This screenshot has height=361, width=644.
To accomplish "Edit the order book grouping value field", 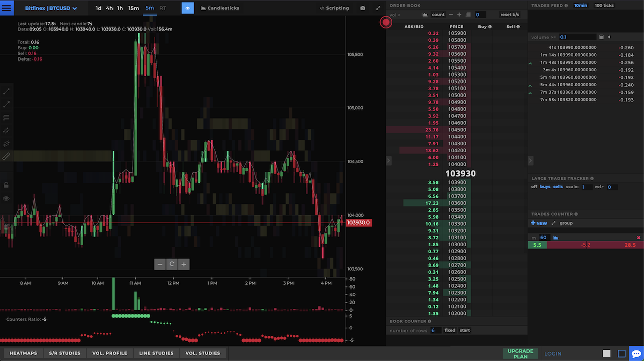I will (480, 14).
